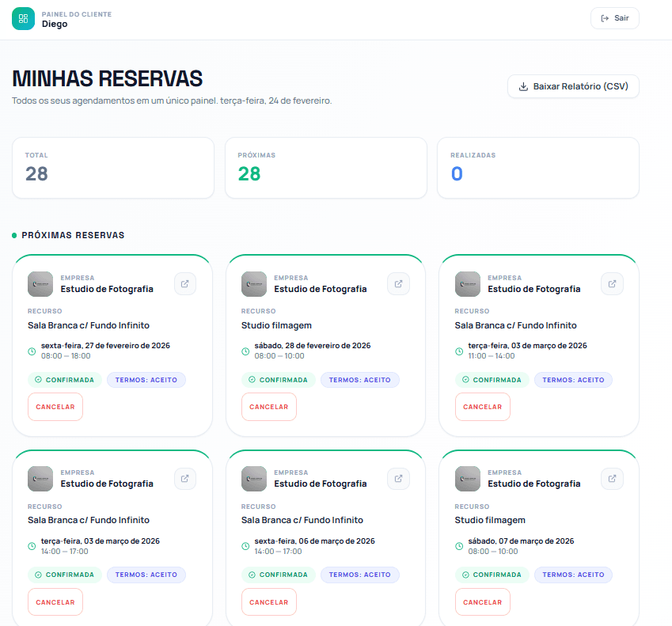672x626 pixels.
Task: Select the REALIZADAS stat card showing 0
Action: pyautogui.click(x=538, y=167)
